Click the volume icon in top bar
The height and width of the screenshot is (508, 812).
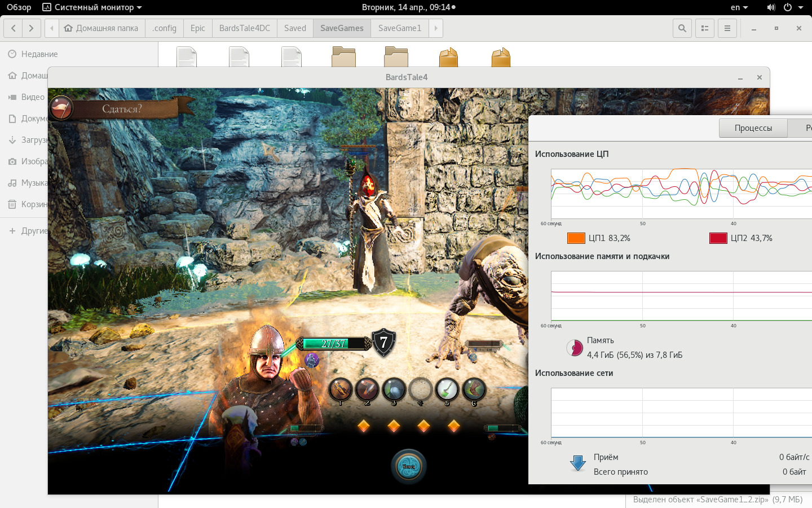[x=771, y=7]
